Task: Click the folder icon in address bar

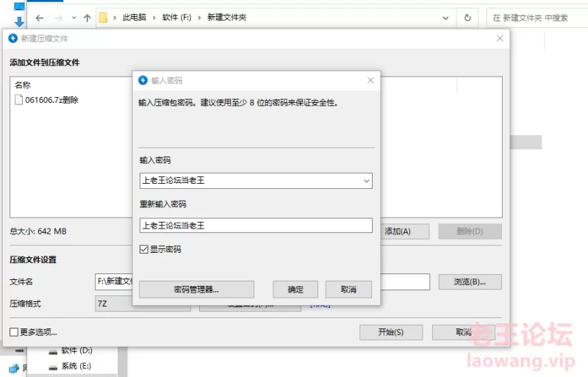Action: (x=103, y=18)
